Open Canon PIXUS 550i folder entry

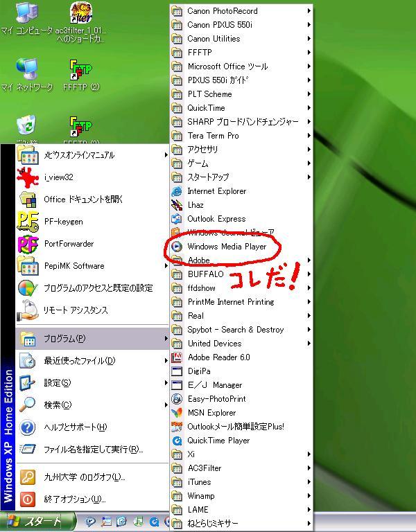click(x=241, y=25)
